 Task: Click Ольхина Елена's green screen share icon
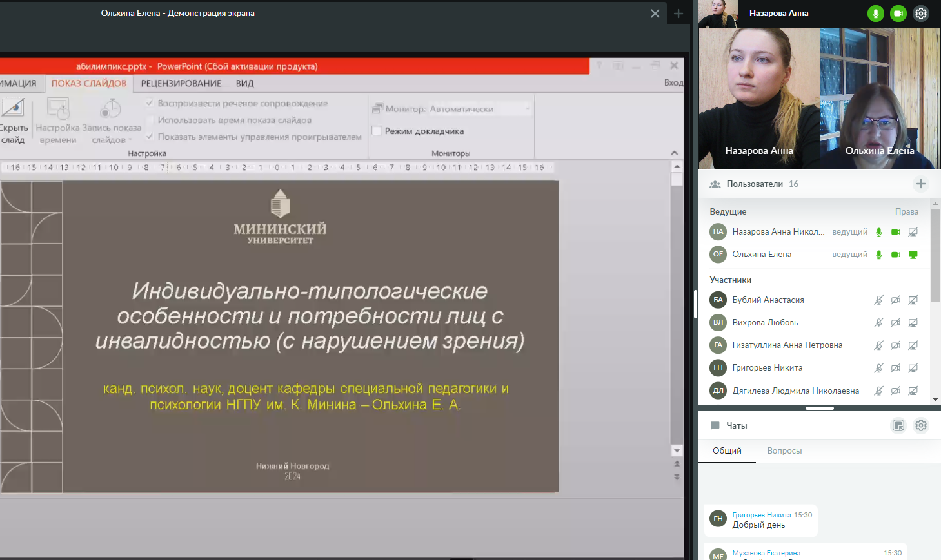913,255
